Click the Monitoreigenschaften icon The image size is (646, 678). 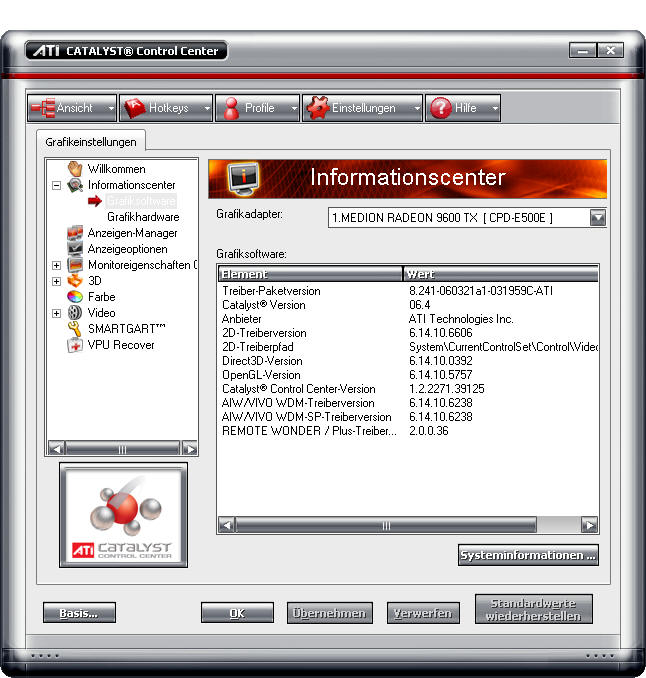tap(75, 265)
